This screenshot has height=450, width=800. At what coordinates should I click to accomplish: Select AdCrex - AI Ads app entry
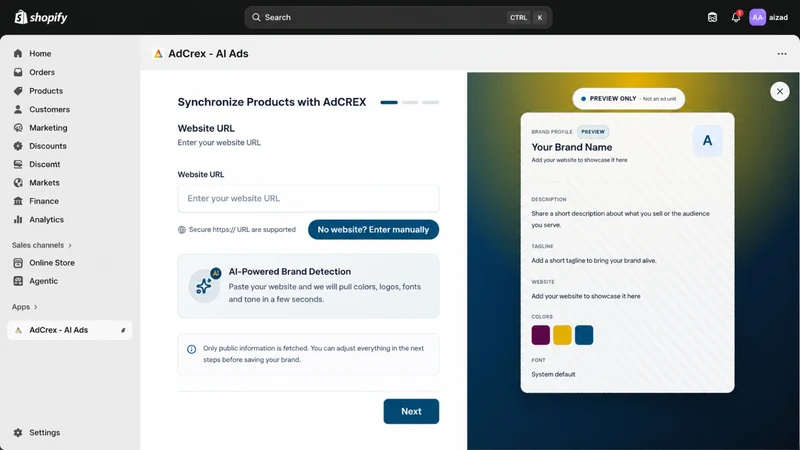pyautogui.click(x=70, y=330)
